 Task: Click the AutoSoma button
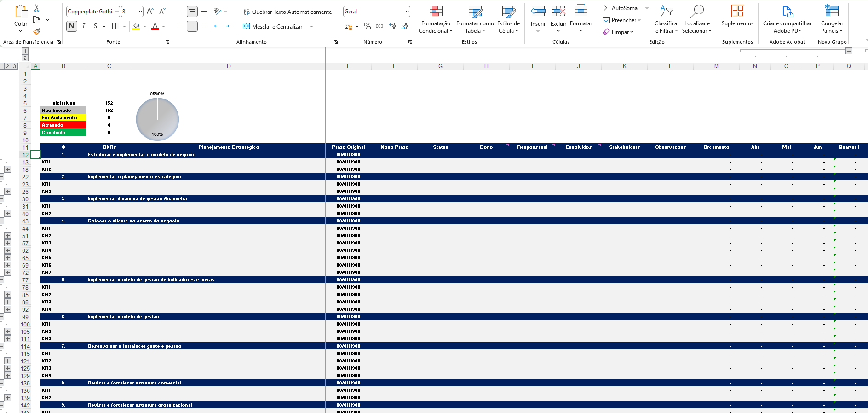point(621,8)
